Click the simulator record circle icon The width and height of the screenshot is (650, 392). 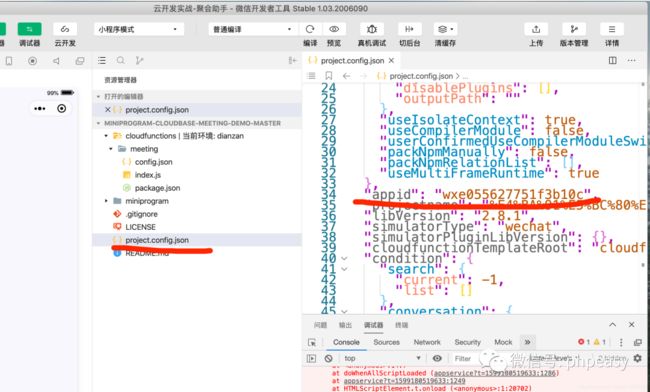(x=32, y=61)
